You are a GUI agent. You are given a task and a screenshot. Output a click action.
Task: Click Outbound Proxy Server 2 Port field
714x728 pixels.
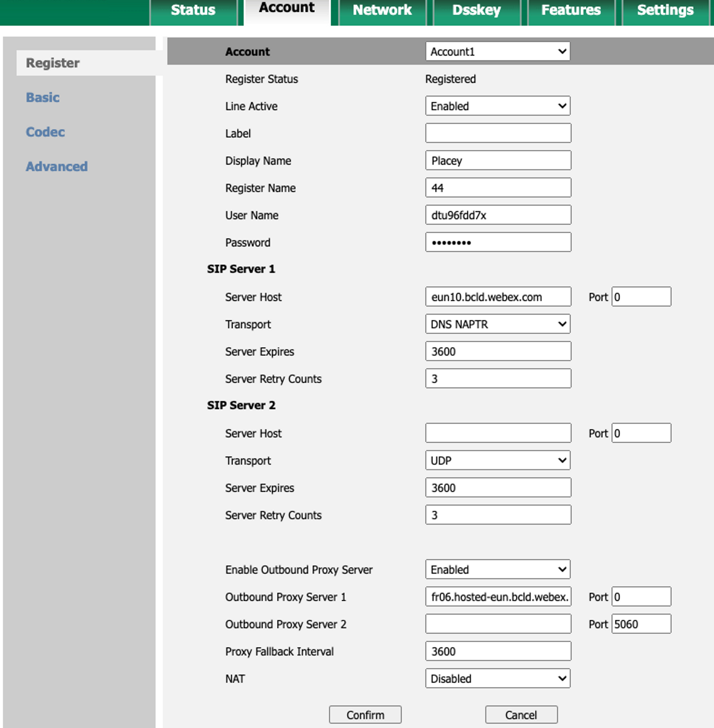coord(641,624)
